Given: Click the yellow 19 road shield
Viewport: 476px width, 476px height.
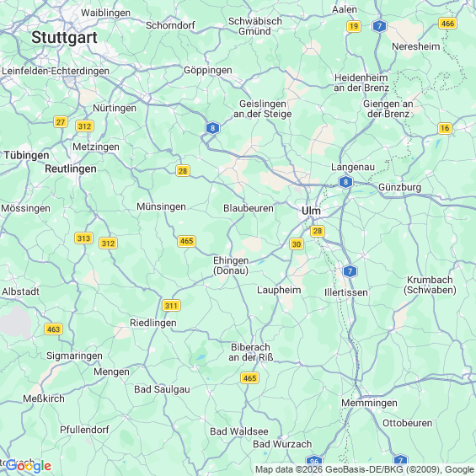Looking at the screenshot, I should coord(354,26).
